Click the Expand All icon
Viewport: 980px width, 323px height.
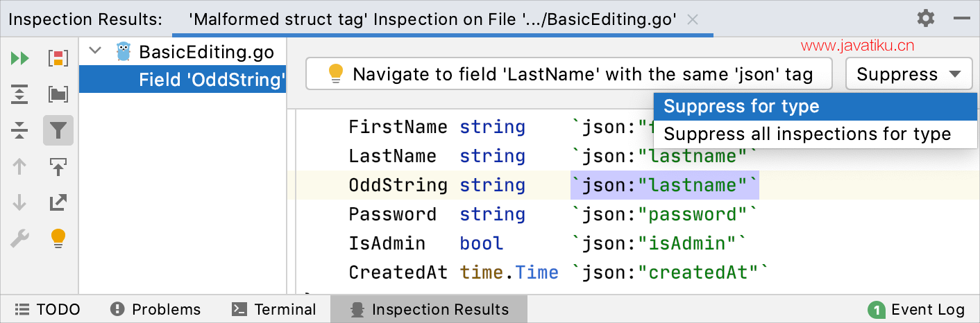[20, 94]
